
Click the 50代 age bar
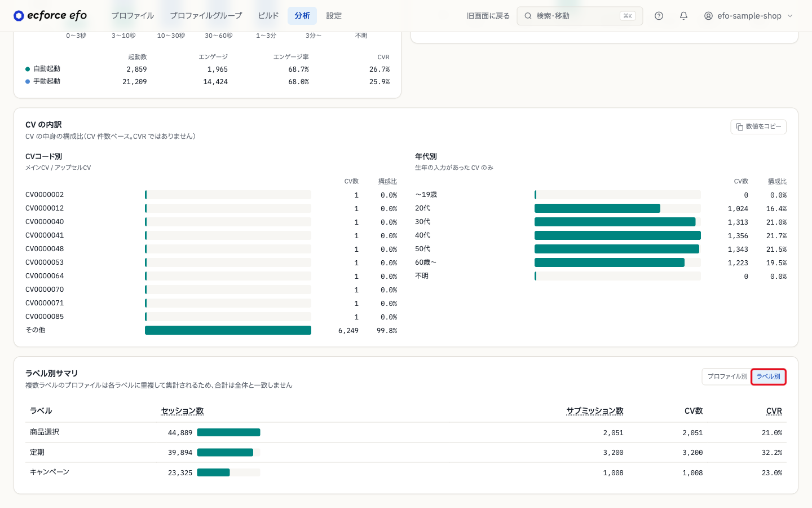(617, 249)
